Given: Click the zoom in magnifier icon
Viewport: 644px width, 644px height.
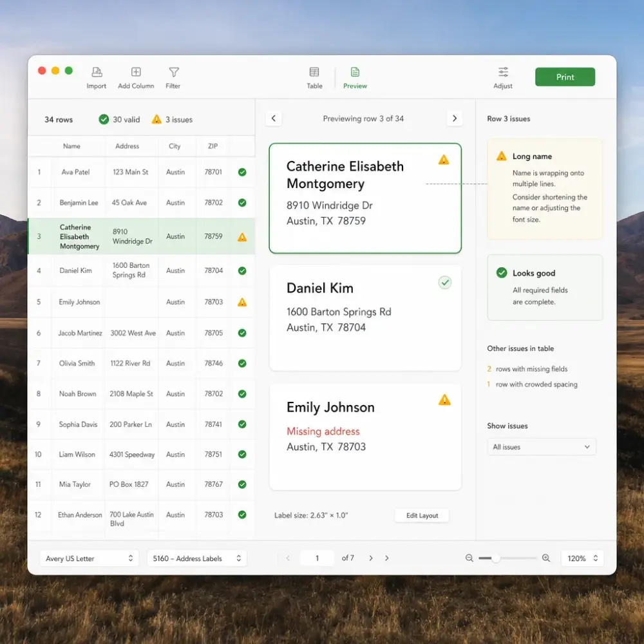Looking at the screenshot, I should coord(546,558).
